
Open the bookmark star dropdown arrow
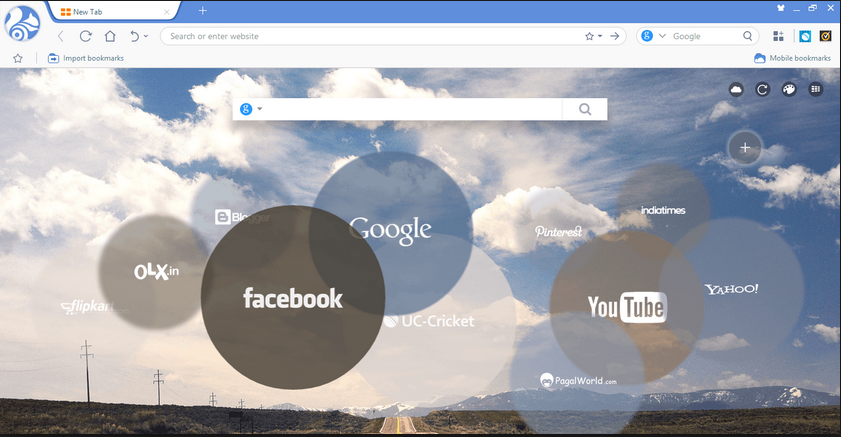[x=600, y=36]
